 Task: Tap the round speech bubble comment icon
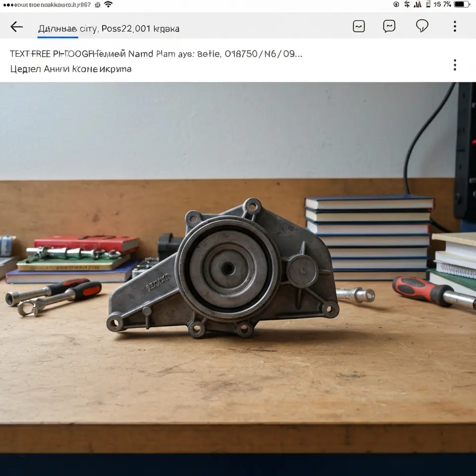tap(422, 26)
